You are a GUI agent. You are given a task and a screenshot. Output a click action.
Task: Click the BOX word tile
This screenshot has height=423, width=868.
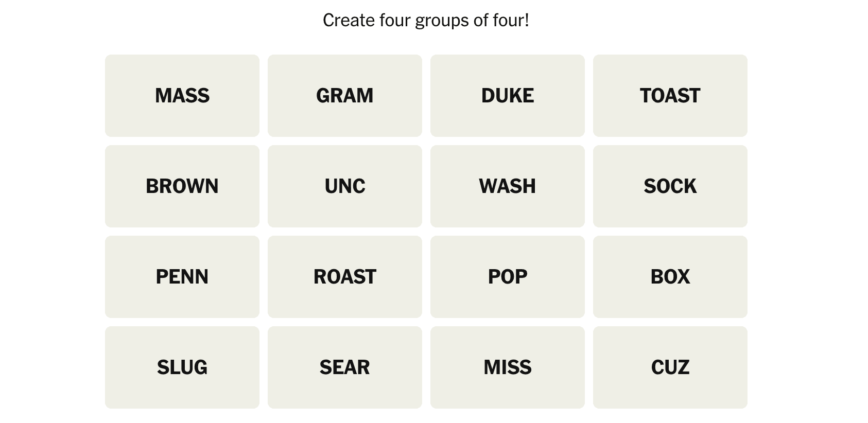pos(670,277)
